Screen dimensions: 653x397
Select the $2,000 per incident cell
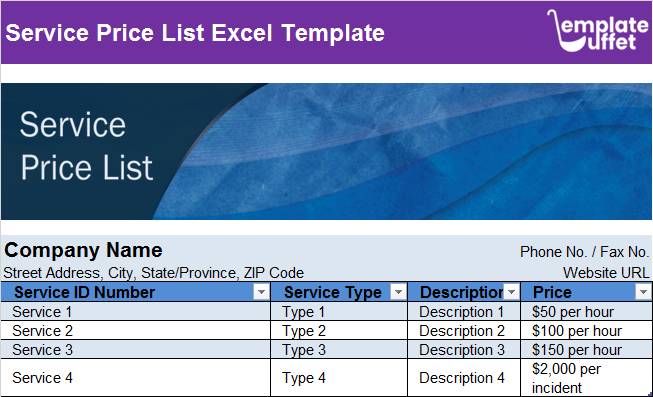tap(586, 378)
